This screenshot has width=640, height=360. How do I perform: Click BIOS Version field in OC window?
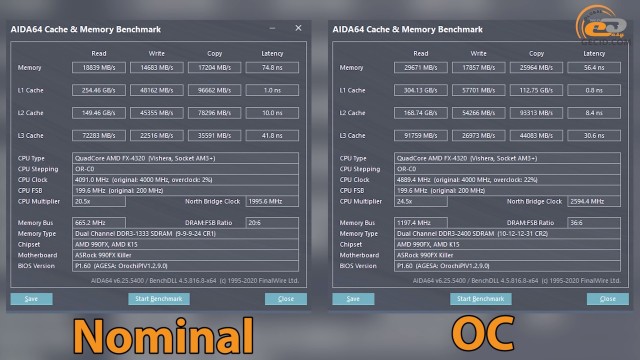[x=507, y=266]
